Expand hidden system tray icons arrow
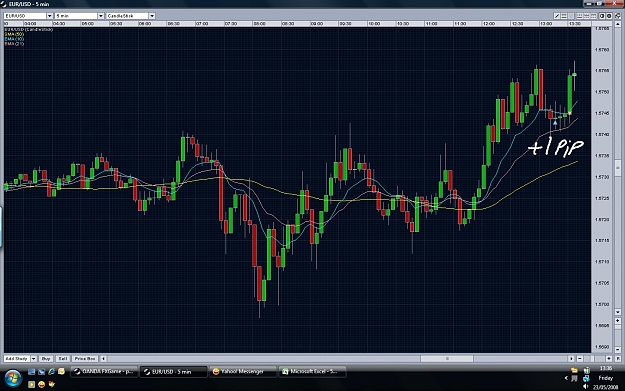Image resolution: width=625 pixels, height=391 pixels. pos(566,378)
